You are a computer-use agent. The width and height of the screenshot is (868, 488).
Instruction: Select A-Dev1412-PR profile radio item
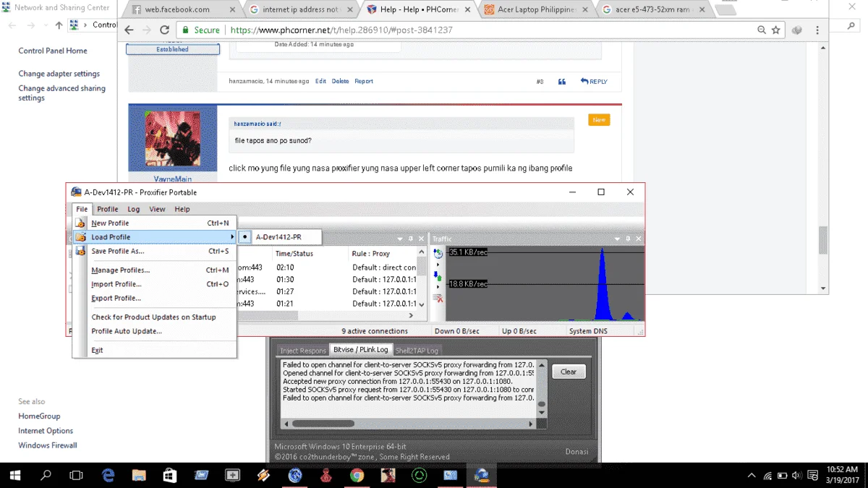click(280, 237)
